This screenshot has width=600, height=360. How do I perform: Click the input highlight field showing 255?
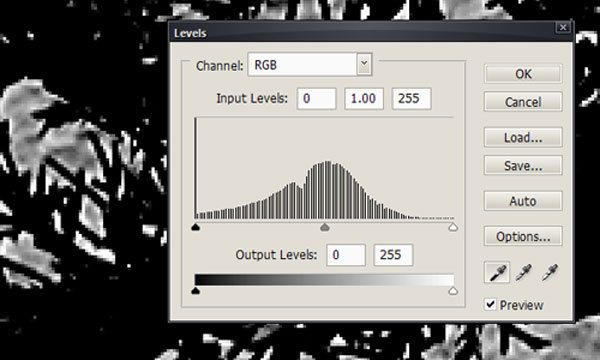tap(411, 99)
